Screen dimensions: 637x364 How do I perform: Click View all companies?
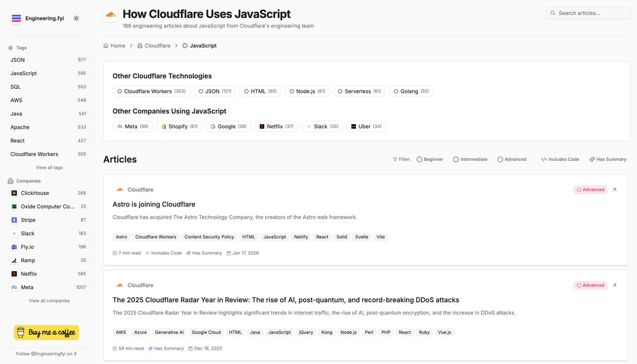click(49, 301)
